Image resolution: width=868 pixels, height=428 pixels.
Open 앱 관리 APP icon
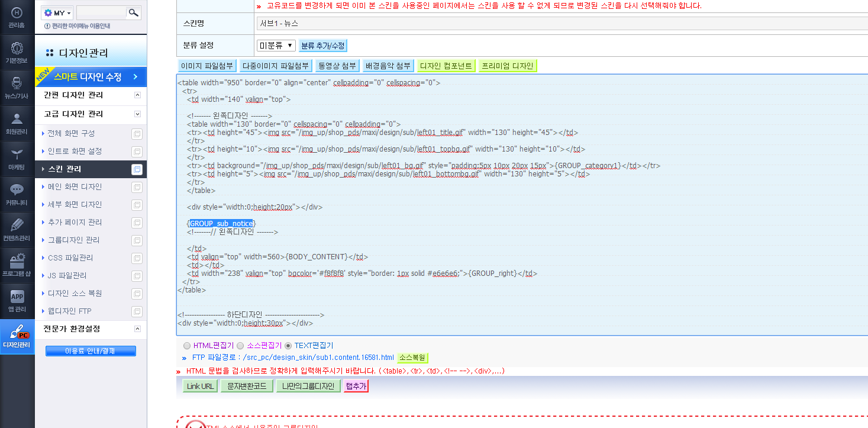click(x=17, y=296)
